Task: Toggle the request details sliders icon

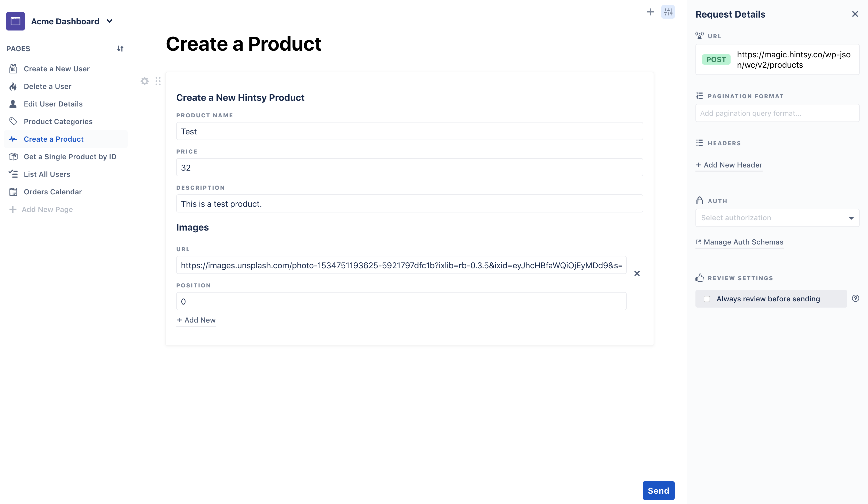Action: pos(668,12)
